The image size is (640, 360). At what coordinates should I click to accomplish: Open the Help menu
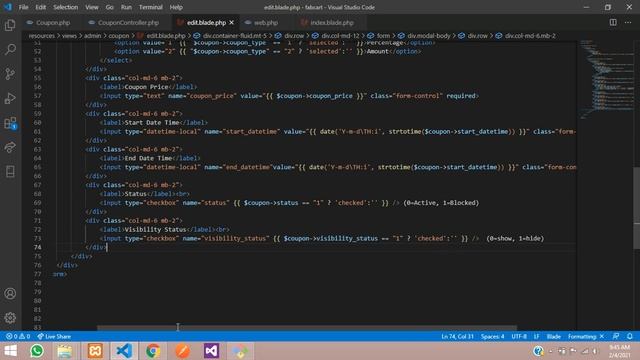[x=176, y=7]
